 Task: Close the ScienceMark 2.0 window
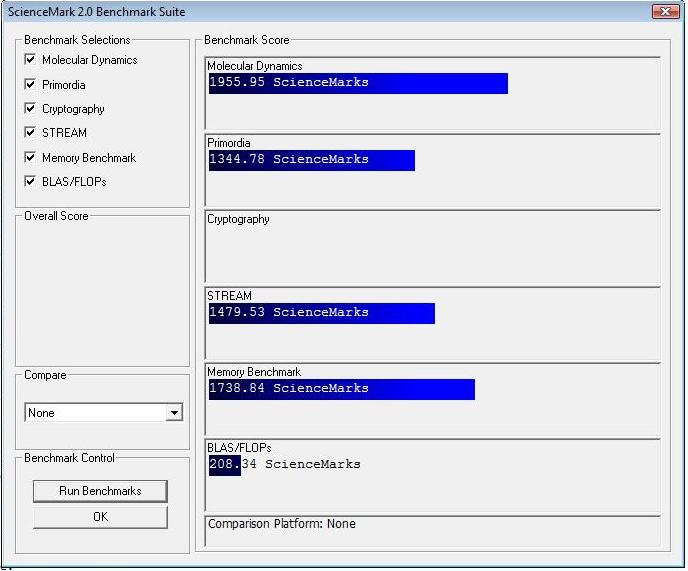tap(665, 12)
